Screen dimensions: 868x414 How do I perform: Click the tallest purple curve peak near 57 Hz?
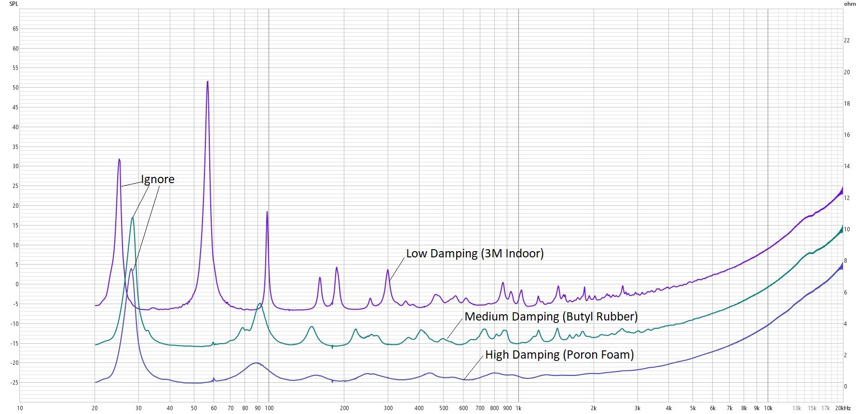[x=207, y=82]
